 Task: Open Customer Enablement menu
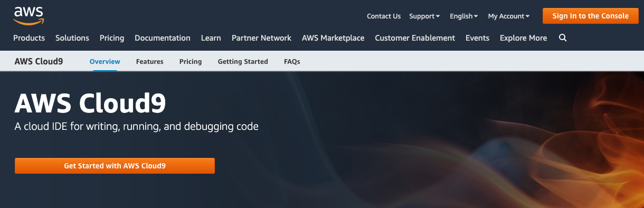[x=415, y=38]
